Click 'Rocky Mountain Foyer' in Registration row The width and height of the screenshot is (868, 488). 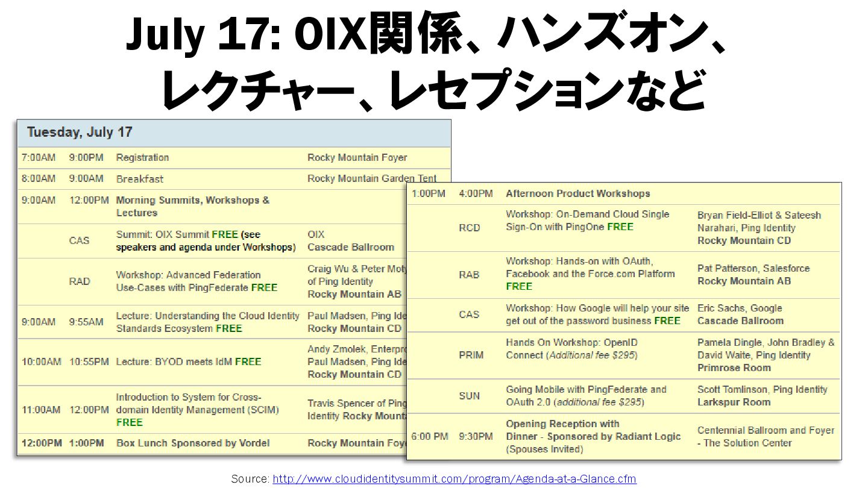357,158
